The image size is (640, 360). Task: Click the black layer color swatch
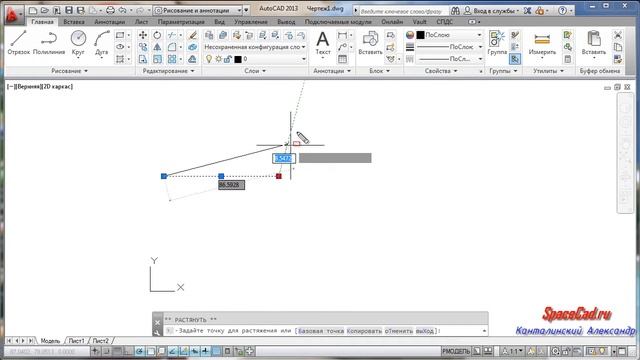click(x=238, y=60)
